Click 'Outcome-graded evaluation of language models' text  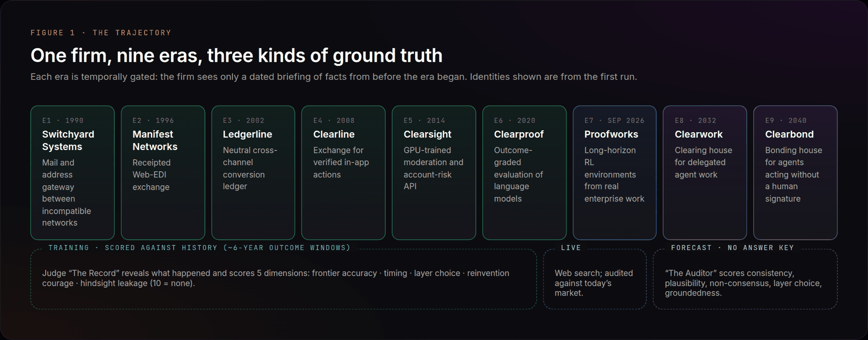coord(518,175)
